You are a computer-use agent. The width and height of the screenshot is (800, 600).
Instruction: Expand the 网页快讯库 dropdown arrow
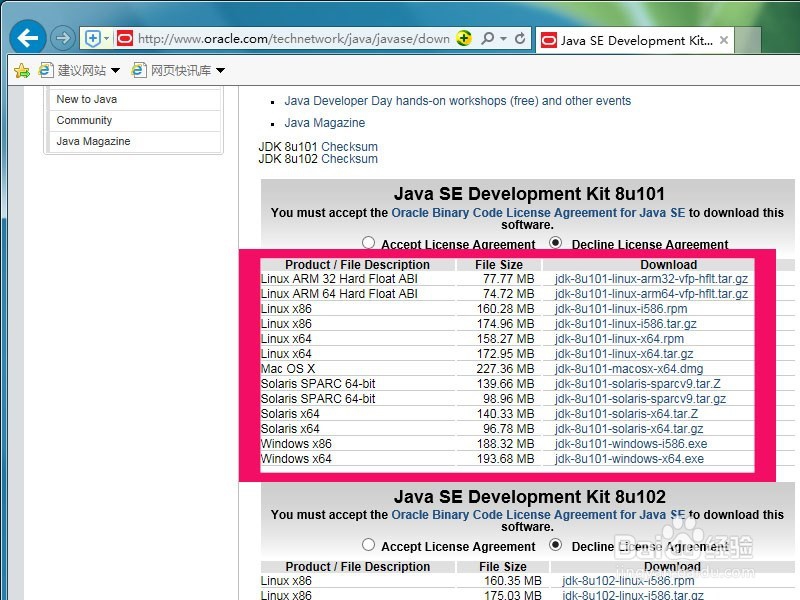pyautogui.click(x=220, y=70)
